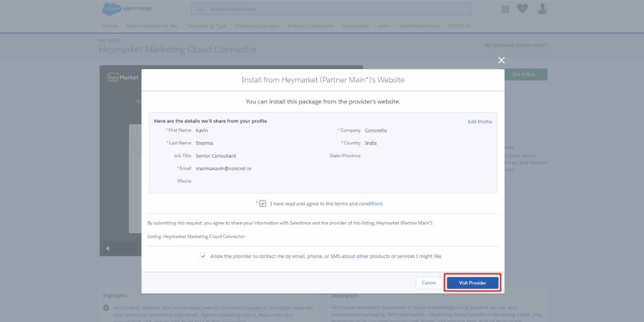Click the Highlights checkmark icon
The width and height of the screenshot is (644, 322).
tap(106, 308)
